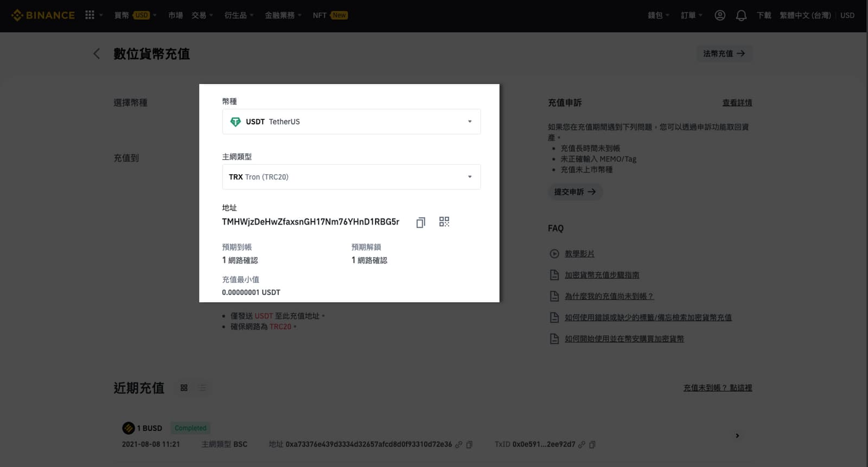868x467 pixels.
Task: Expand the 1 BUSD deposit details
Action: [737, 436]
